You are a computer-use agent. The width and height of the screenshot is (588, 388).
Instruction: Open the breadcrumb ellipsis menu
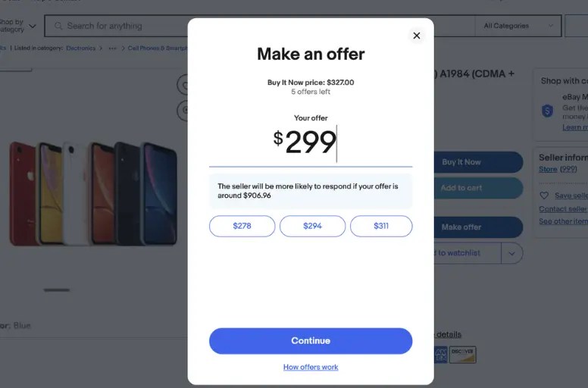coord(112,48)
